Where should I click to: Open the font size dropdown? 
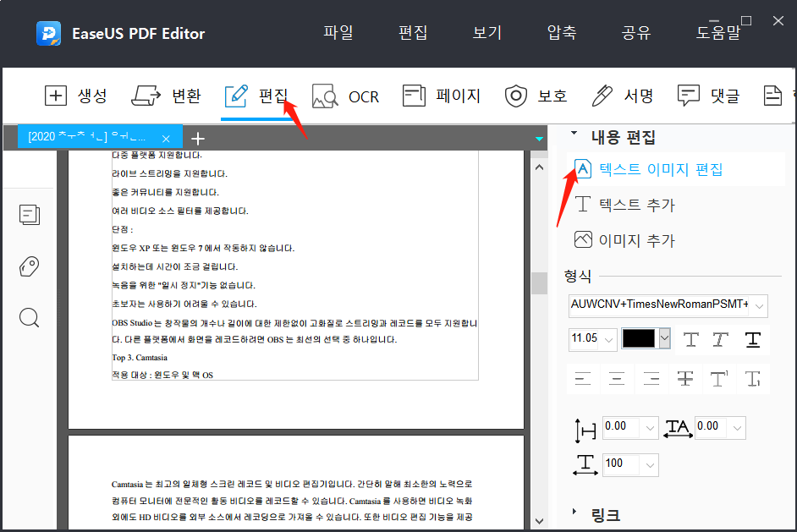607,339
